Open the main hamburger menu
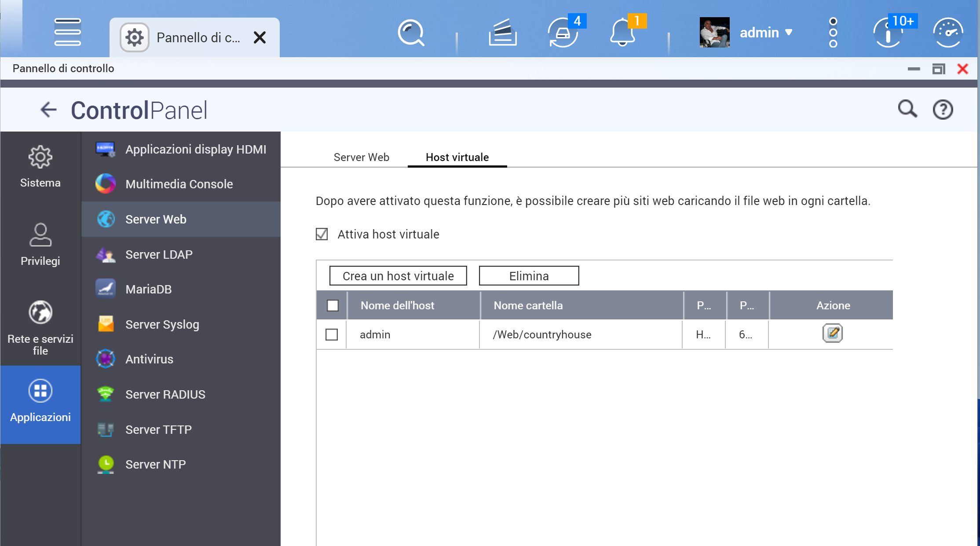 click(67, 32)
